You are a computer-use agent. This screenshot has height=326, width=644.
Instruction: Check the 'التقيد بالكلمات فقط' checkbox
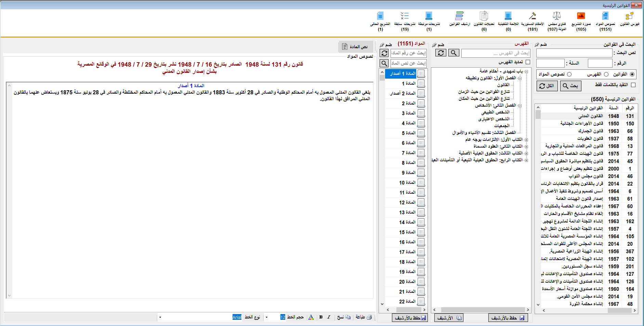[x=633, y=85]
